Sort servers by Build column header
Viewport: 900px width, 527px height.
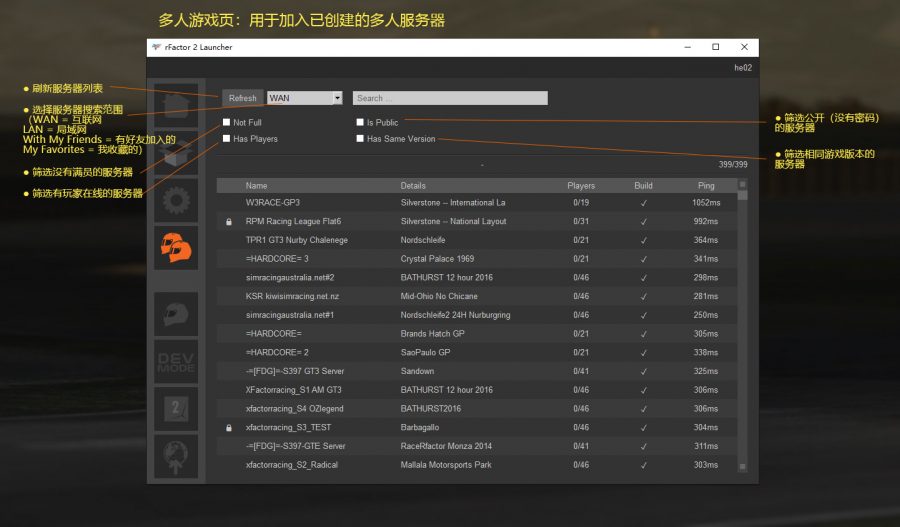[x=643, y=185]
